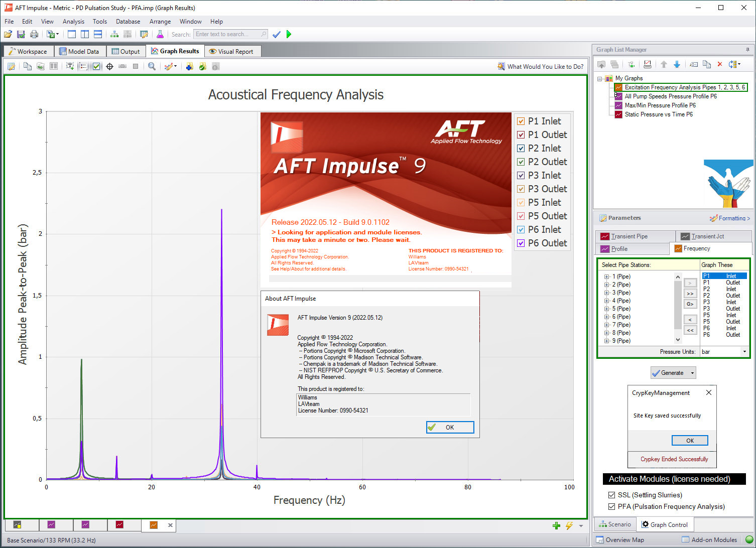Screen dimensions: 756x548
Task: Select the Transient Pipe parameter tab
Action: click(635, 236)
